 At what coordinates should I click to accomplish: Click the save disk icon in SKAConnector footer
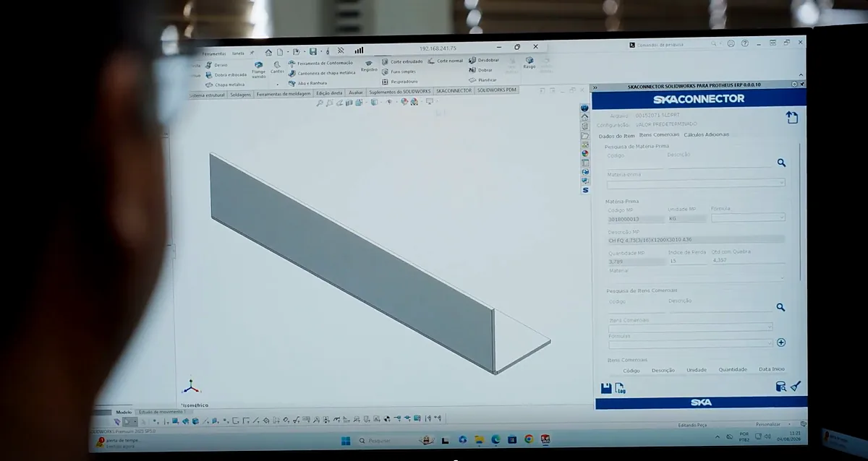(x=606, y=388)
